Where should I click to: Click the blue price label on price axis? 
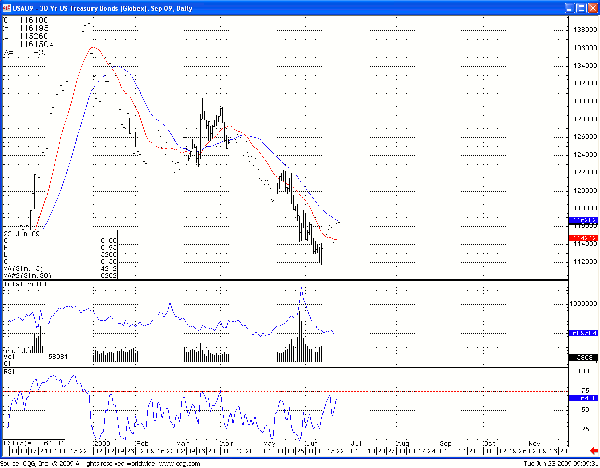[582, 219]
